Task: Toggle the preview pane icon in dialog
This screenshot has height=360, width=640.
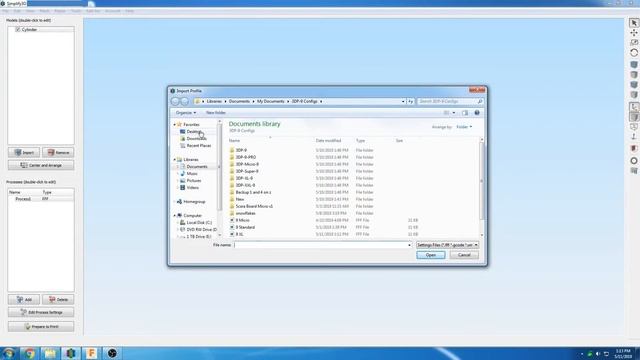Action: pos(465,113)
